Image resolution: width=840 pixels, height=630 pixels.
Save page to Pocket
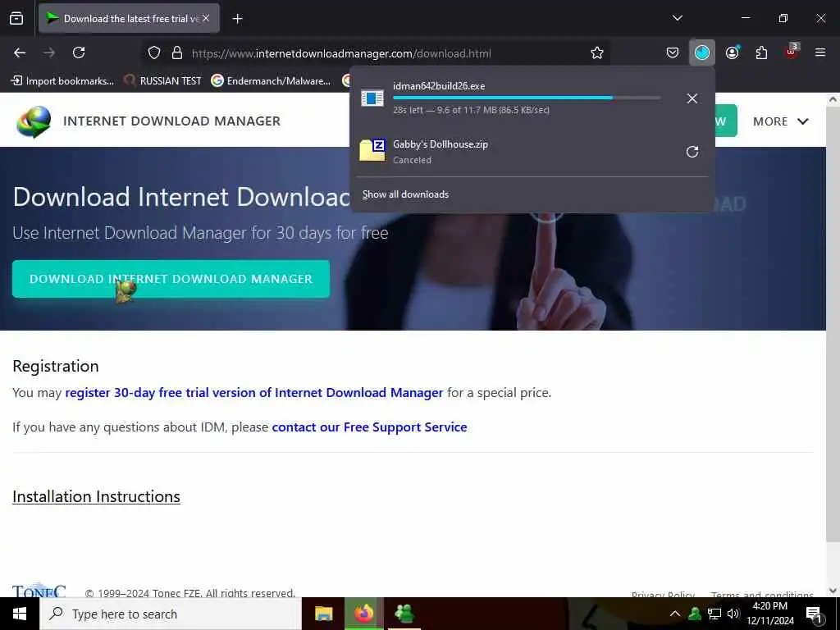[673, 52]
